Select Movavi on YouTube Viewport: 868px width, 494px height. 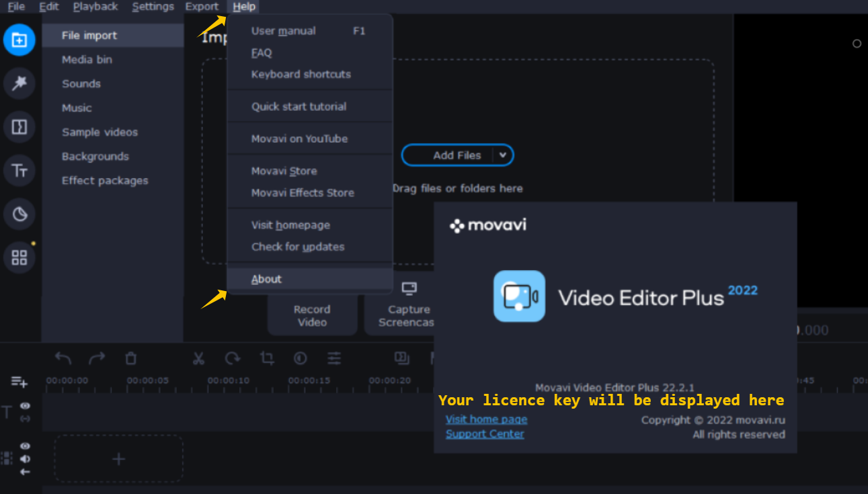point(310,138)
